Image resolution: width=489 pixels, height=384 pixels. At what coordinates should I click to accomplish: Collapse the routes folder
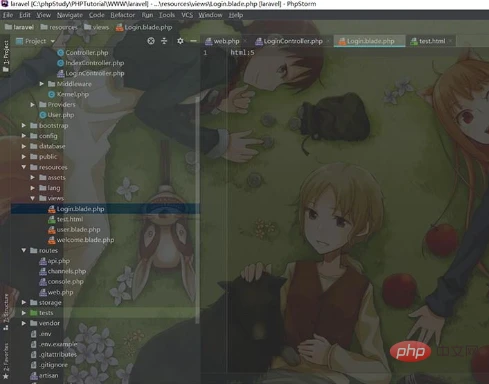coord(24,250)
